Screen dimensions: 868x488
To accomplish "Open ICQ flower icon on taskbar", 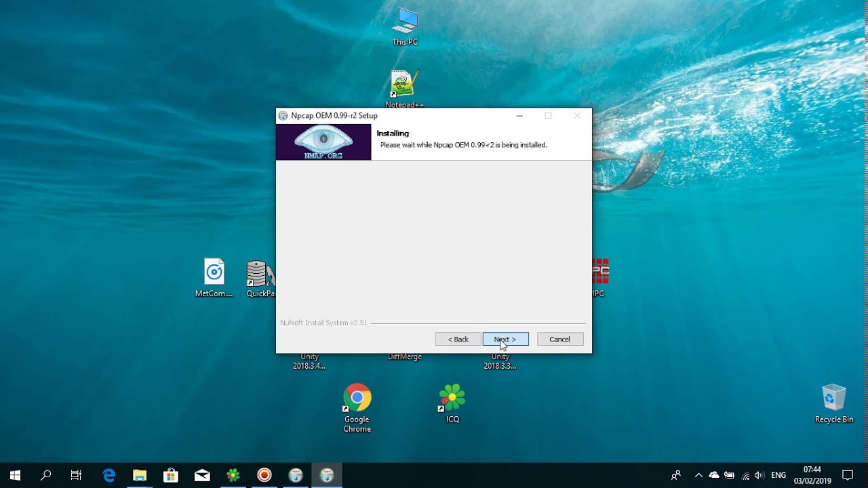I will (x=233, y=475).
